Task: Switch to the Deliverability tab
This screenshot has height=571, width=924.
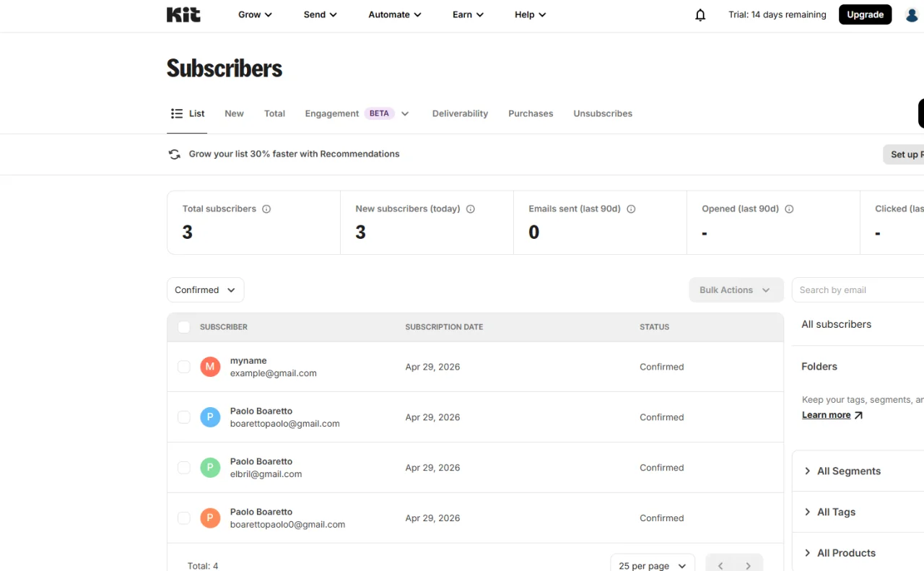Action: point(460,113)
